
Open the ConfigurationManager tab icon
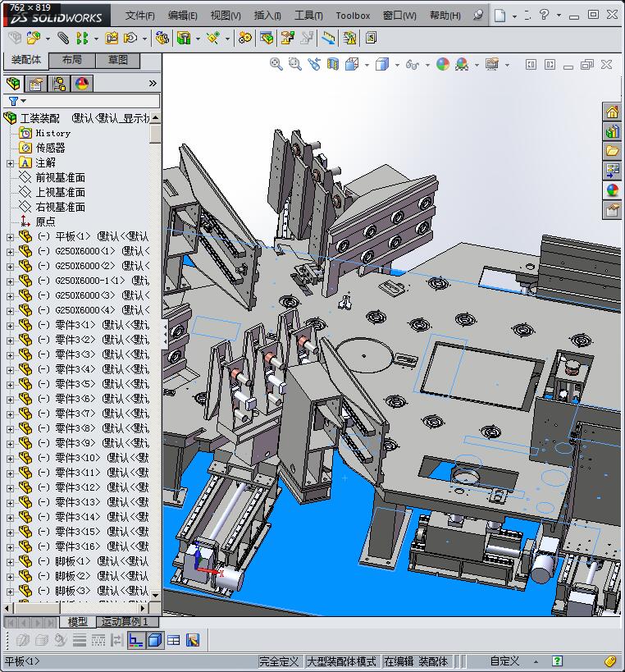[x=59, y=83]
